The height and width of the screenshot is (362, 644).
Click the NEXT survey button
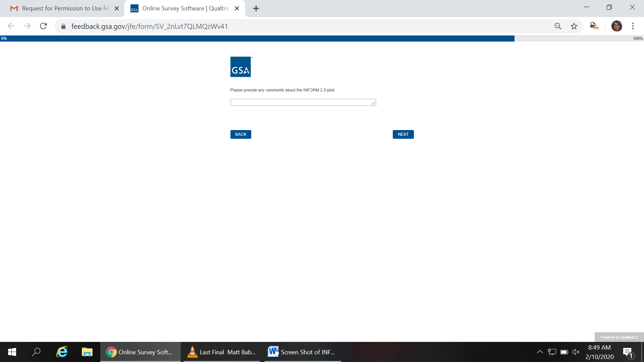[403, 134]
